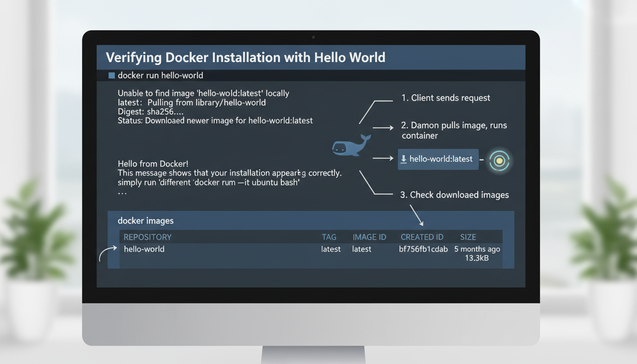Image resolution: width=637 pixels, height=364 pixels.
Task: Click the CREATED ID column header
Action: coord(422,237)
